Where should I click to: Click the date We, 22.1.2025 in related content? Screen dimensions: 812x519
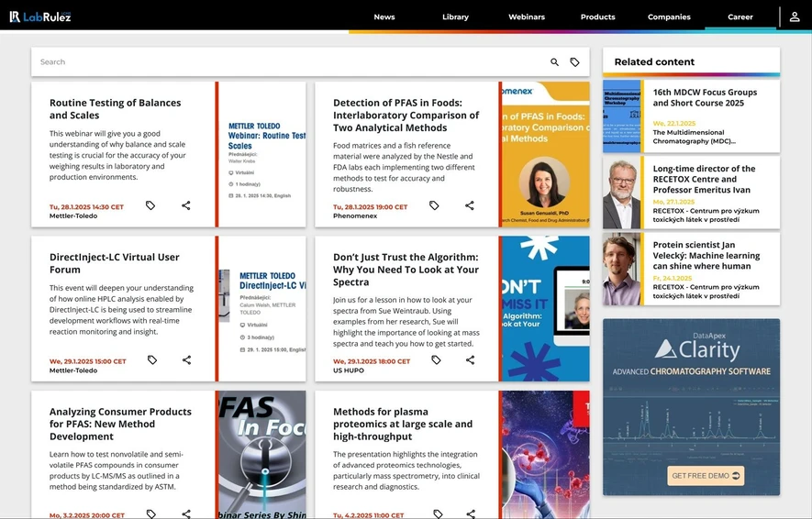pyautogui.click(x=674, y=123)
